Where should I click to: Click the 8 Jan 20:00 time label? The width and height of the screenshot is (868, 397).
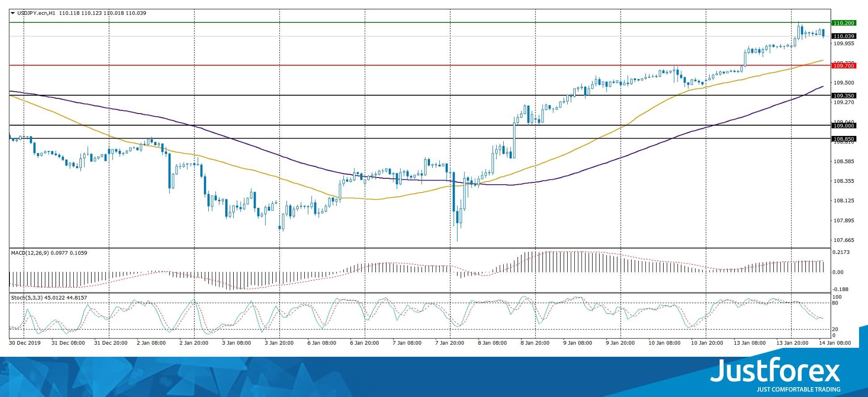point(535,343)
